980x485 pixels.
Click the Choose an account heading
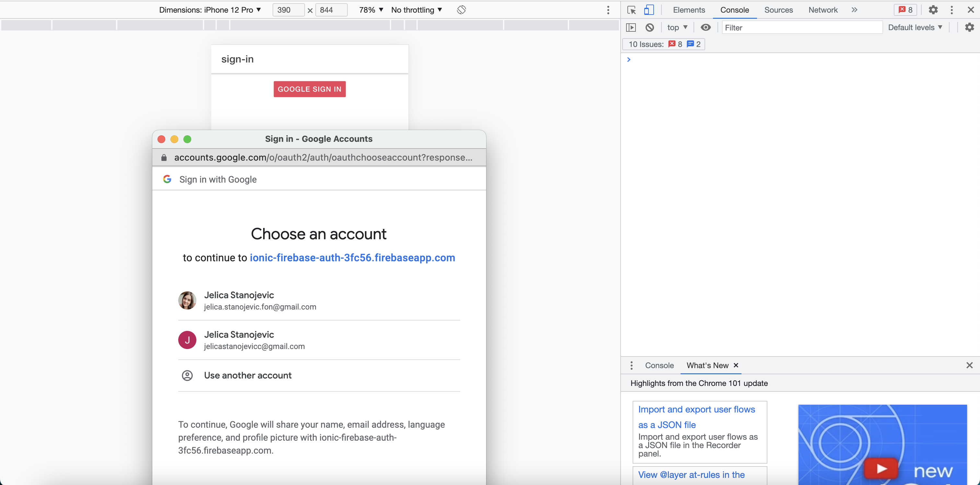(319, 234)
